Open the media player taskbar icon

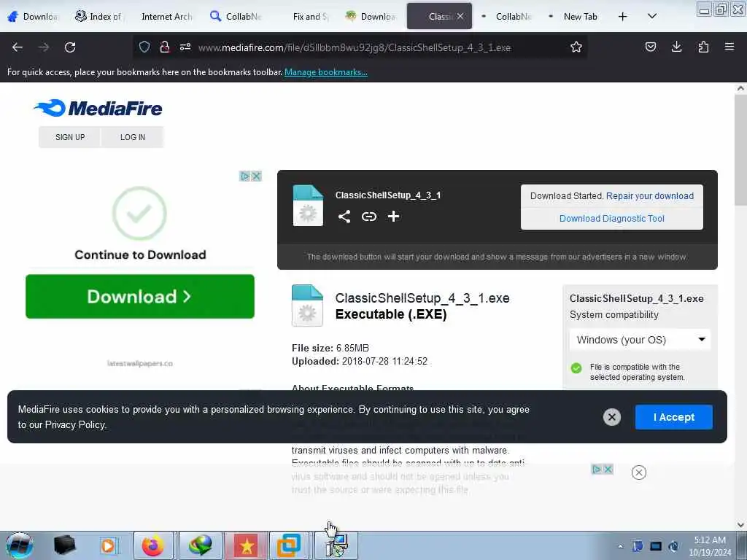point(108,545)
